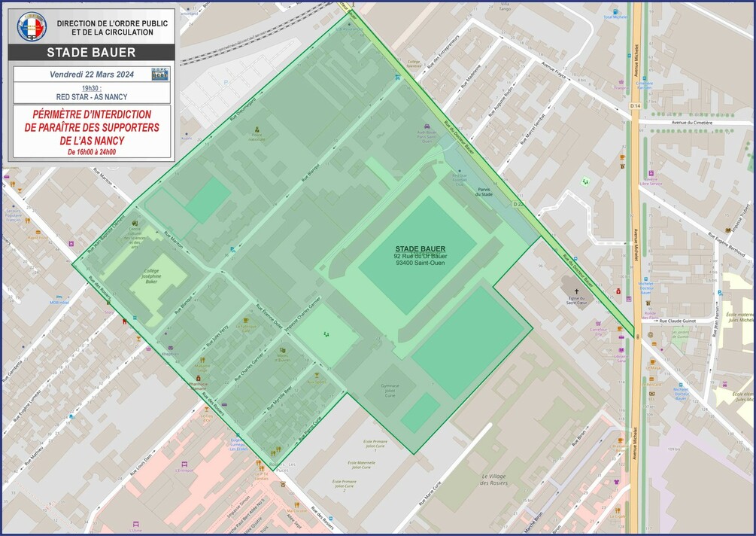Click the '92 Rue du Dr Bauer' address

click(421, 256)
